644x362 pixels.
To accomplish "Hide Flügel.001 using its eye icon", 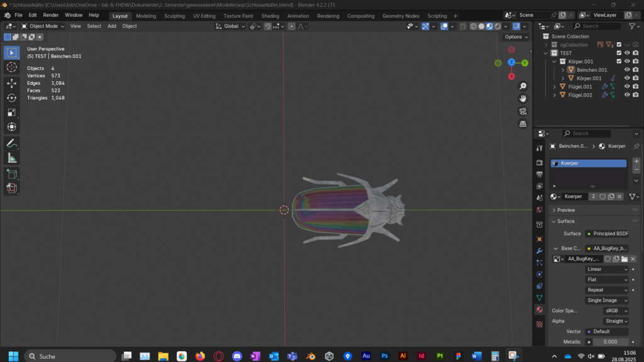I will point(626,87).
